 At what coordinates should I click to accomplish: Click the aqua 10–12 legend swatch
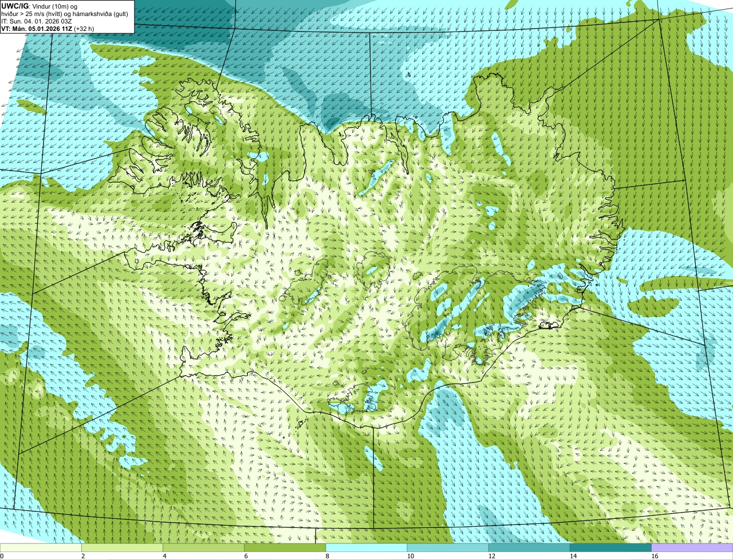[x=448, y=547]
